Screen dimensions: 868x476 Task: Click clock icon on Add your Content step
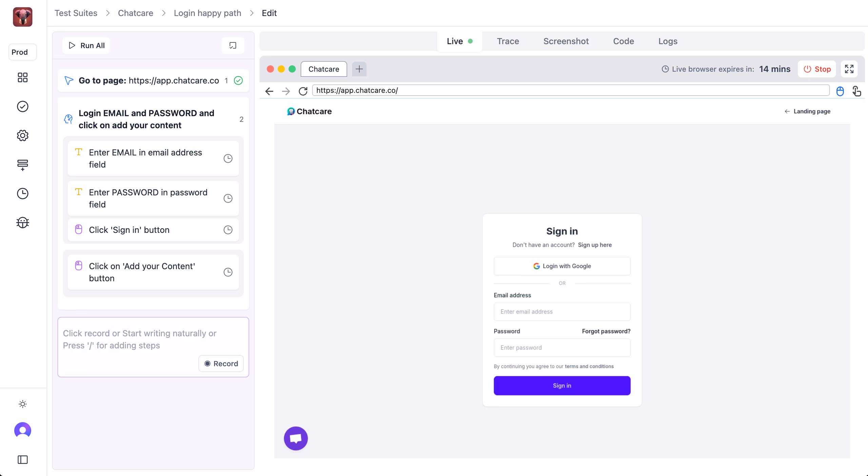click(228, 272)
